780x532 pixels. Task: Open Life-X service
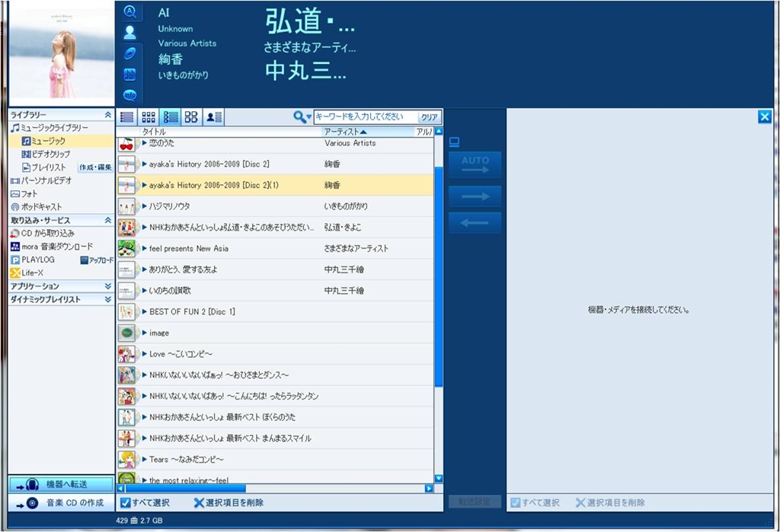click(27, 272)
